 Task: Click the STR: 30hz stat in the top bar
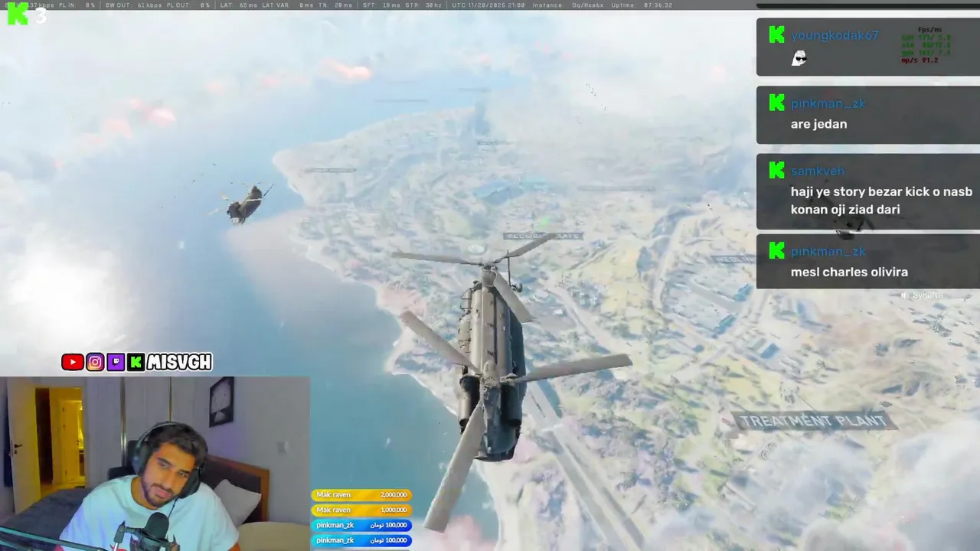[x=424, y=5]
